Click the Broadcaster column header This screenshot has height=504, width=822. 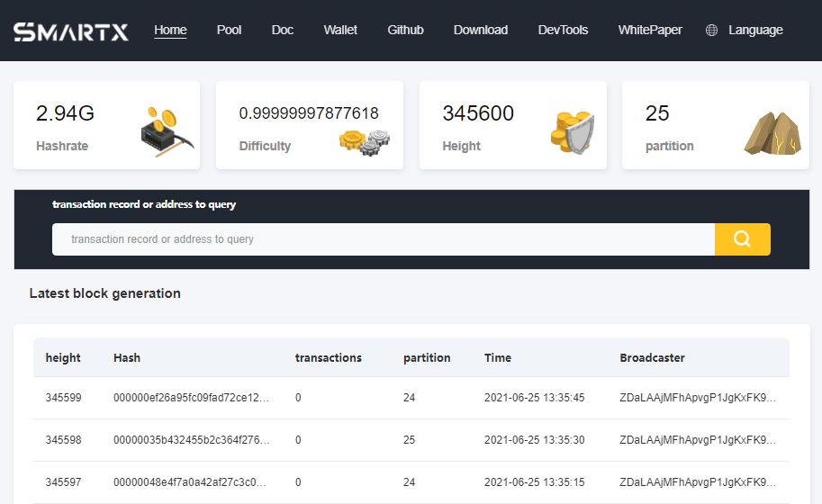[652, 358]
